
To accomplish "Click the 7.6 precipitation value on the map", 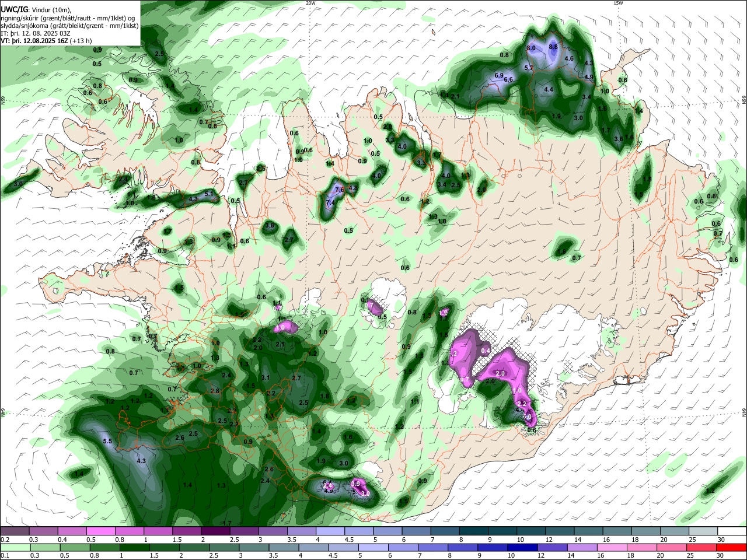I will click(340, 190).
